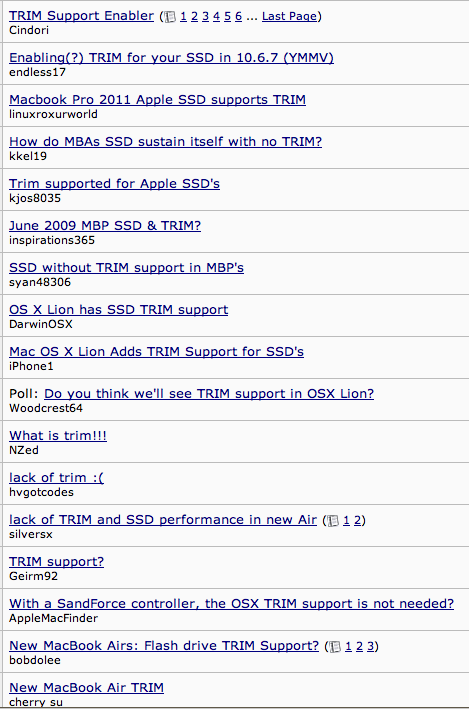Open the TRIM Support Enabler thread
469x709 pixels.
(x=81, y=16)
